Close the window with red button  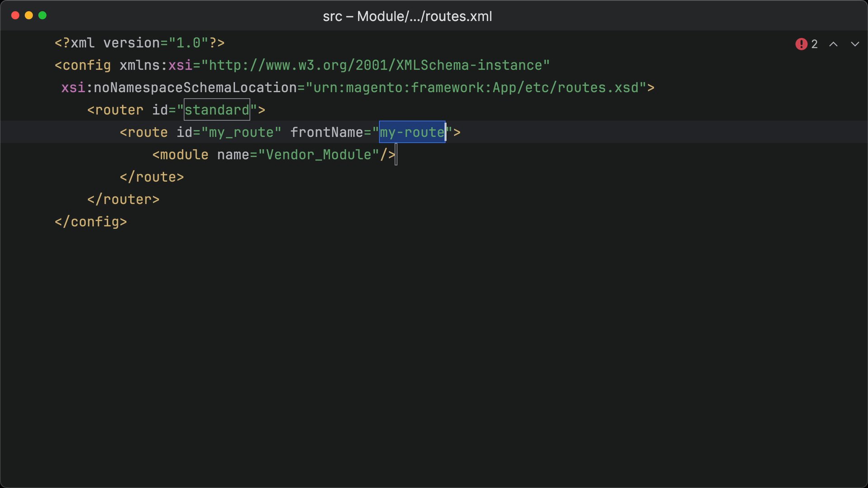[x=15, y=15]
